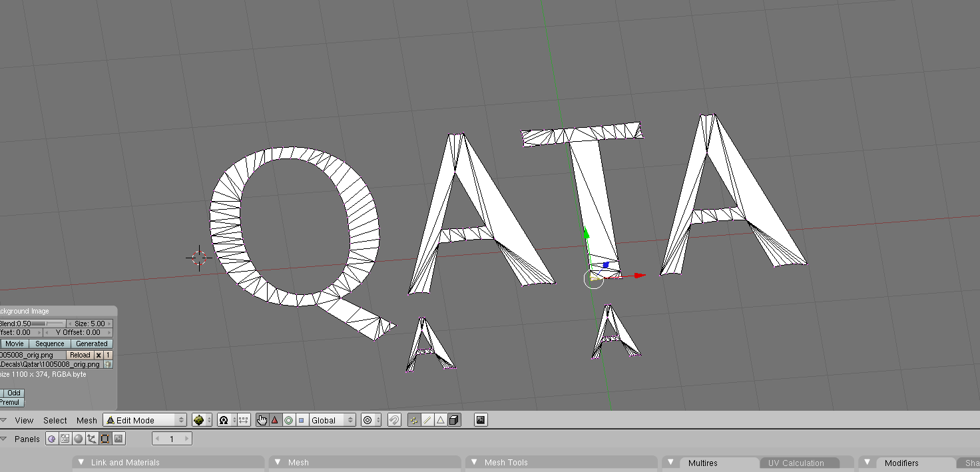Open the Panels menu in buttons header

point(27,439)
